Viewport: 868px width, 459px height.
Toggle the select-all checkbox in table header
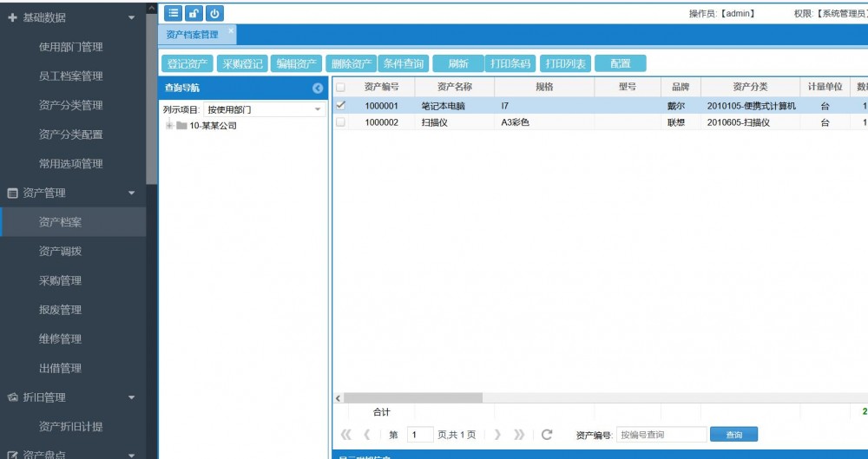(x=340, y=87)
